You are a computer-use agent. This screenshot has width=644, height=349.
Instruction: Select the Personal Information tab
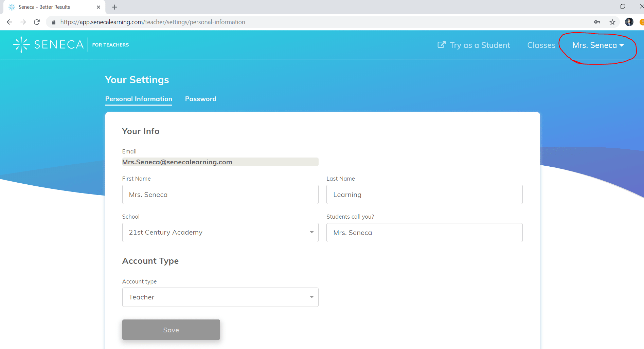click(138, 99)
